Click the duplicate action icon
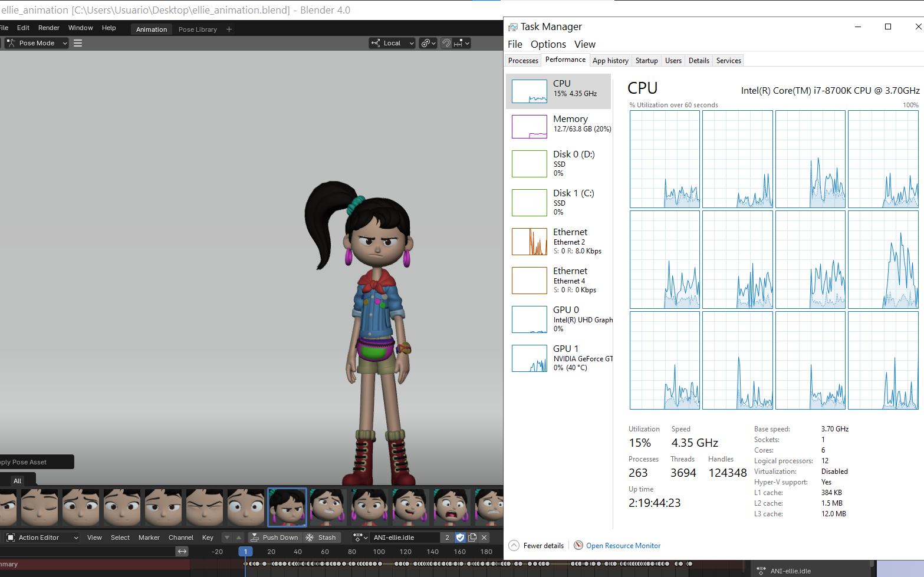This screenshot has height=577, width=924. (x=472, y=538)
